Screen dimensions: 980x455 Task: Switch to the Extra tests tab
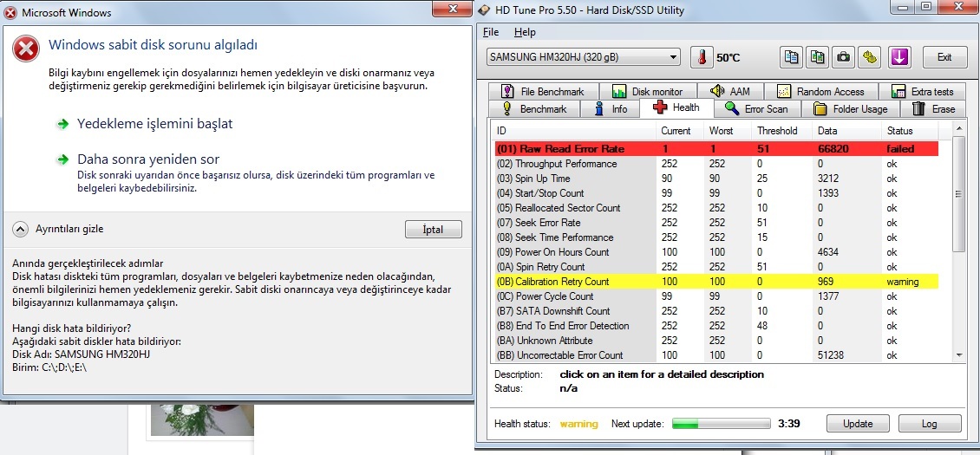coord(923,91)
